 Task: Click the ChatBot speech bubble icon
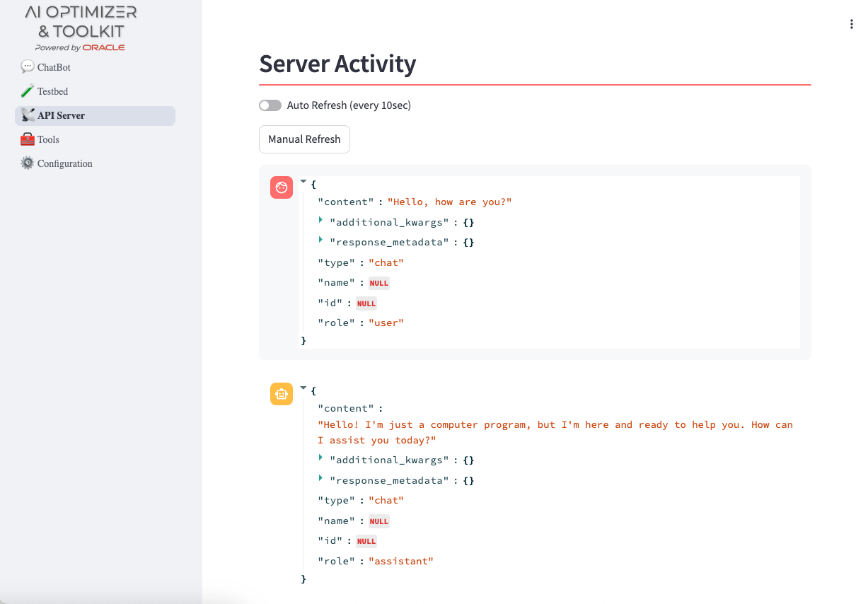tap(28, 67)
